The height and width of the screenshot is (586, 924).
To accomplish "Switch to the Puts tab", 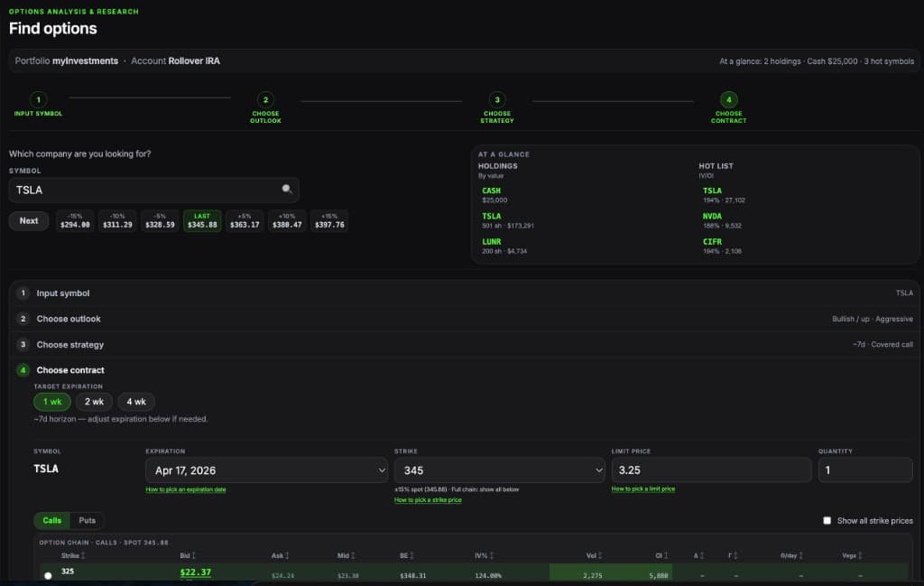I will pyautogui.click(x=87, y=520).
